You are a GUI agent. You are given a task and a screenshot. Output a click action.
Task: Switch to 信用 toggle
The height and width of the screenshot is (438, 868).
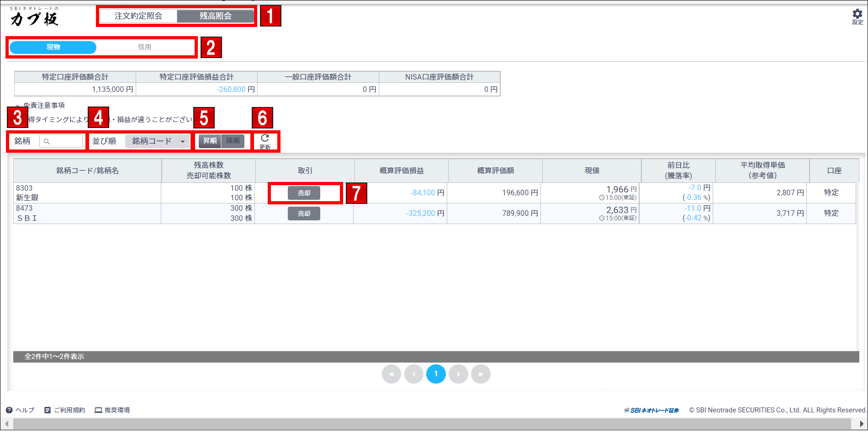point(144,47)
